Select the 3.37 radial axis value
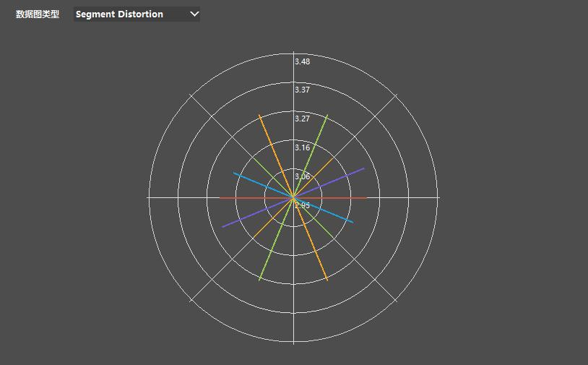 click(x=303, y=90)
